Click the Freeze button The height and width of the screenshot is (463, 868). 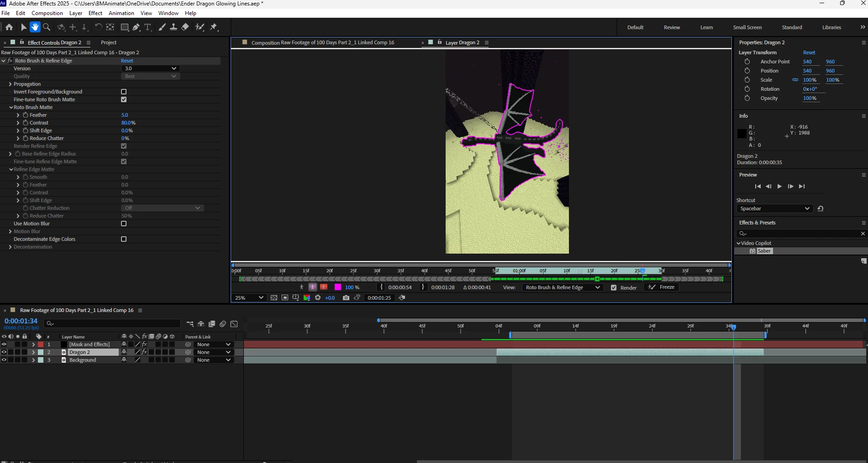(662, 287)
